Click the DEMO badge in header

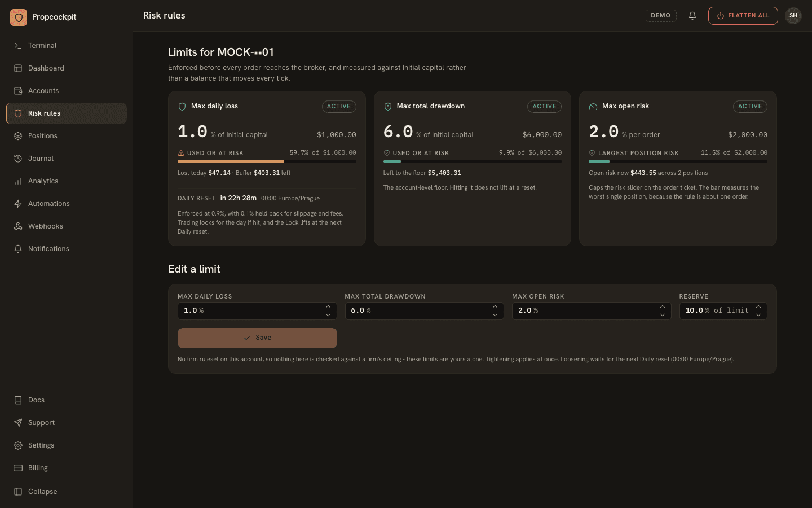pyautogui.click(x=661, y=16)
